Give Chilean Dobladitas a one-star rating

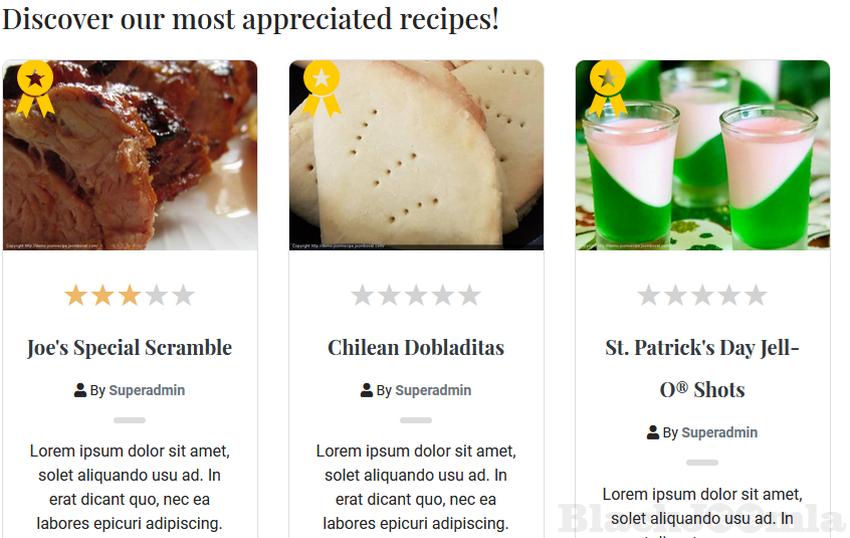(362, 296)
